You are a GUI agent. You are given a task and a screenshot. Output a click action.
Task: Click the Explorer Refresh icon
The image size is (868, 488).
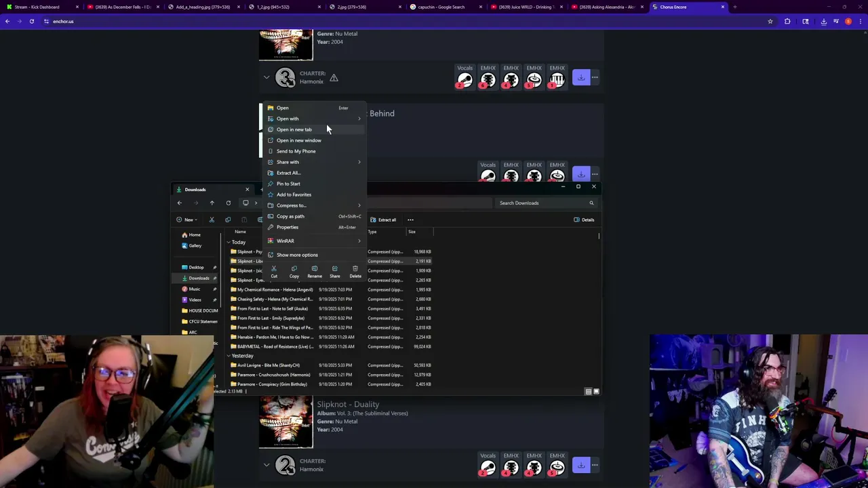229,203
